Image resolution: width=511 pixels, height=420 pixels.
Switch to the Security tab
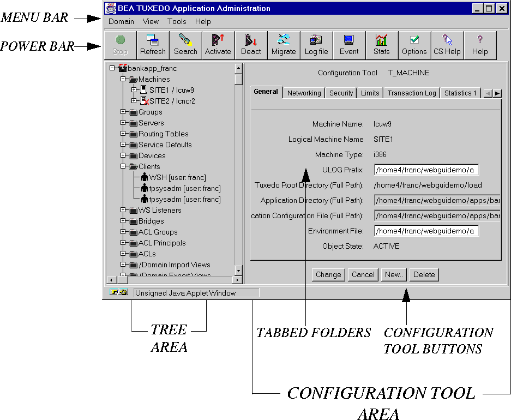(341, 93)
